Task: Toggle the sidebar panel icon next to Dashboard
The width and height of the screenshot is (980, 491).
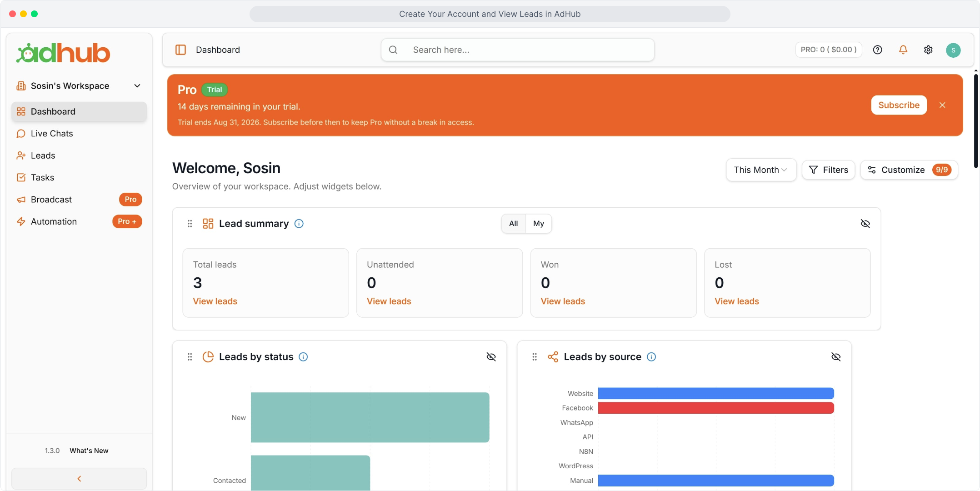Action: [x=180, y=50]
